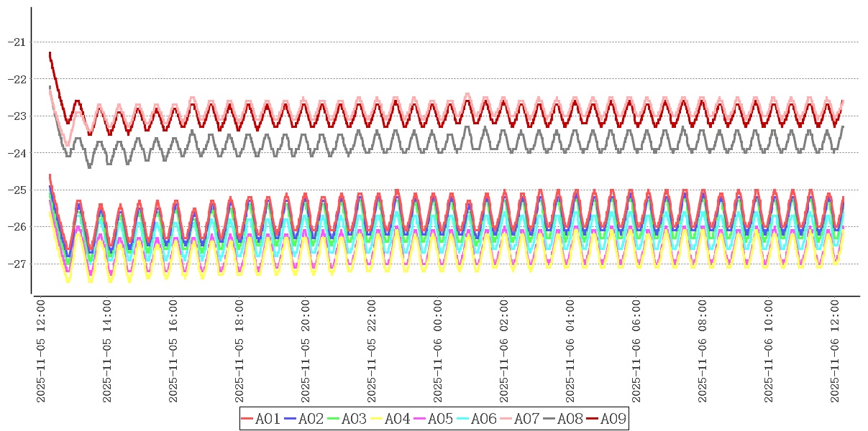Click the 2025-11-06 12:00 x-axis label

[834, 351]
